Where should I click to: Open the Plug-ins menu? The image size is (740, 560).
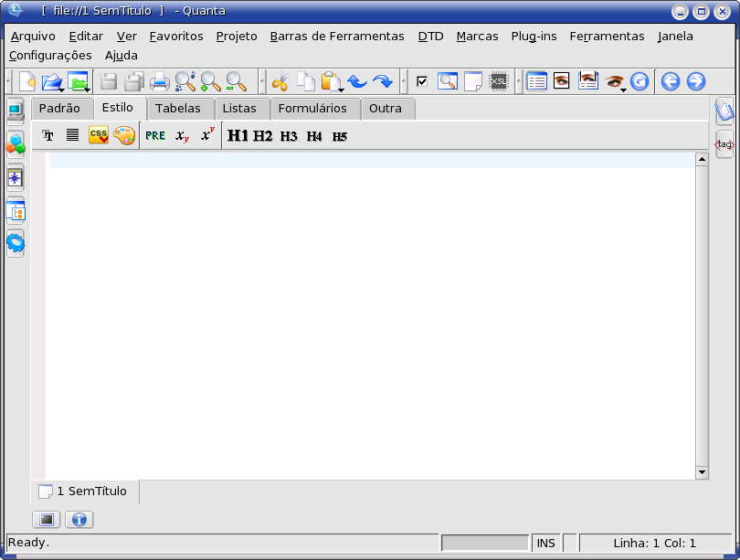(x=534, y=37)
